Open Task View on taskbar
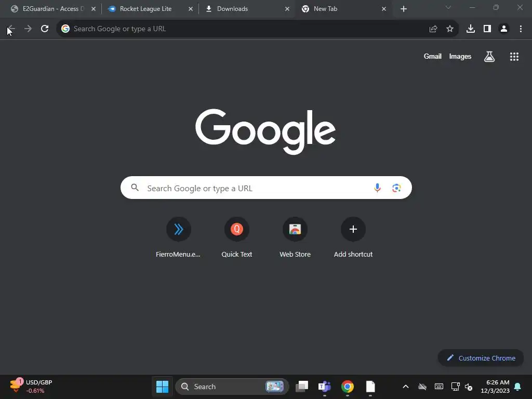This screenshot has width=532, height=399. (302, 387)
